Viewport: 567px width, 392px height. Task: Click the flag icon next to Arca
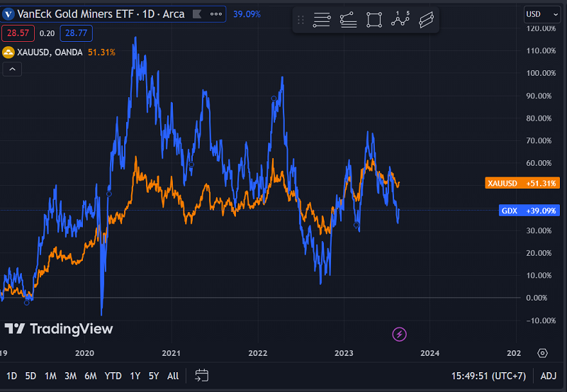click(x=198, y=14)
